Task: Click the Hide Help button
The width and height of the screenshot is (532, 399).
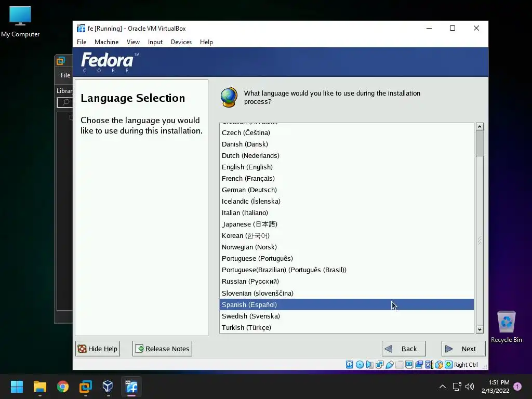Action: point(98,349)
